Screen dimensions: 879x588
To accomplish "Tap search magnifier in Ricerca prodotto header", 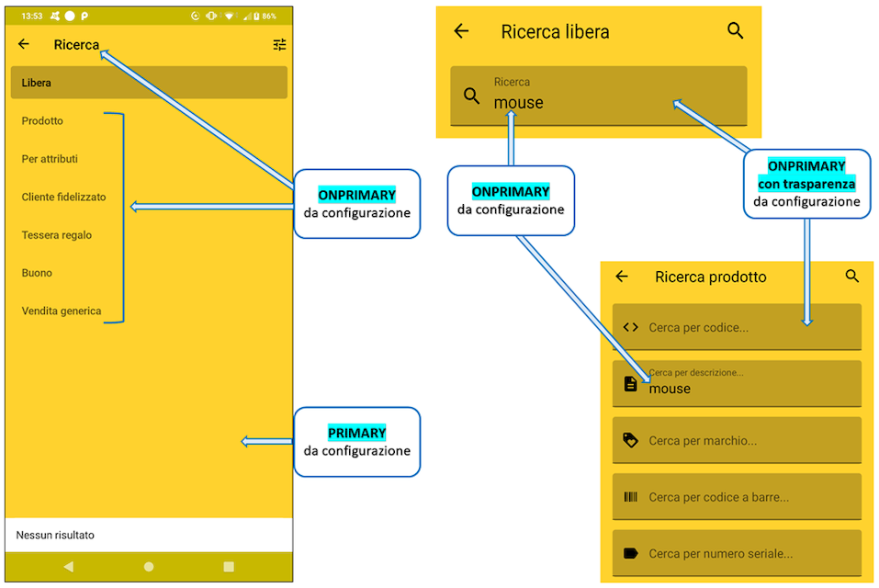I will tap(851, 277).
